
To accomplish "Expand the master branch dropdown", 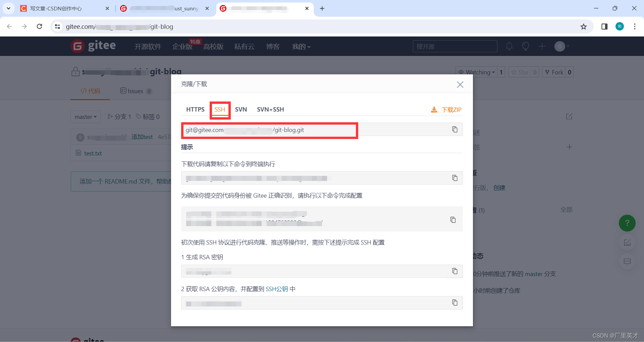I will (x=86, y=117).
